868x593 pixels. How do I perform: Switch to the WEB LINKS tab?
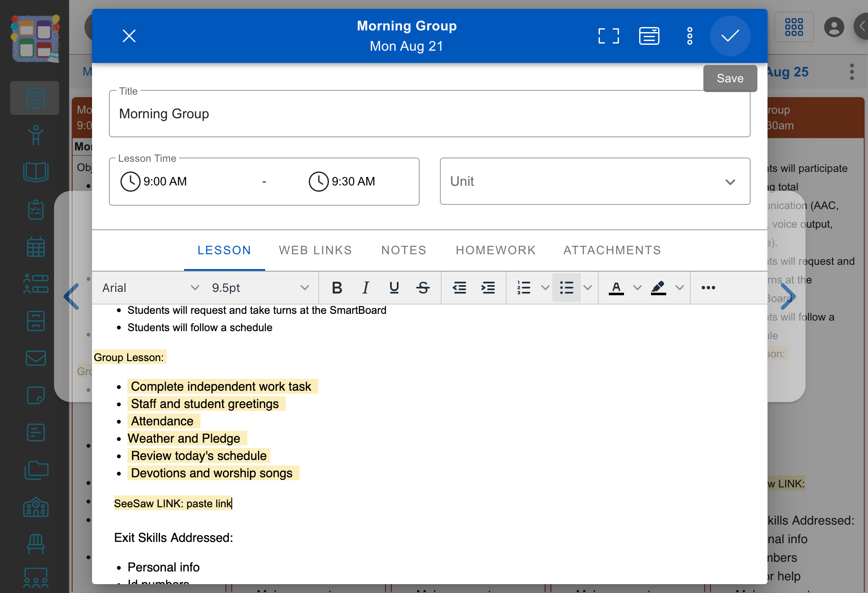coord(315,250)
